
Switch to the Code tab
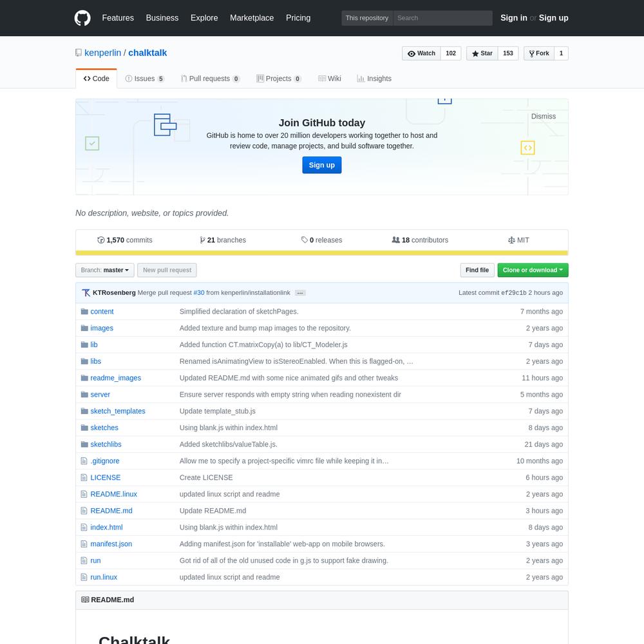pos(97,79)
